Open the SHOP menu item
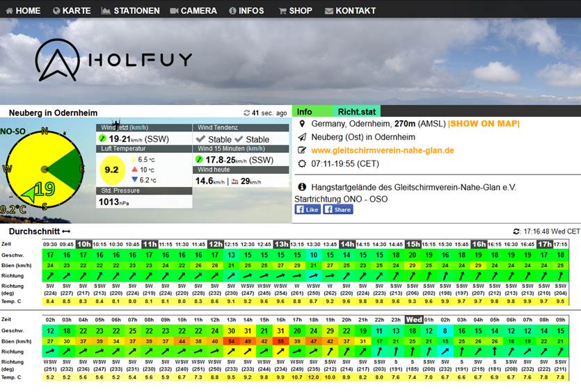Viewport: 581px width, 392px height. click(x=295, y=10)
